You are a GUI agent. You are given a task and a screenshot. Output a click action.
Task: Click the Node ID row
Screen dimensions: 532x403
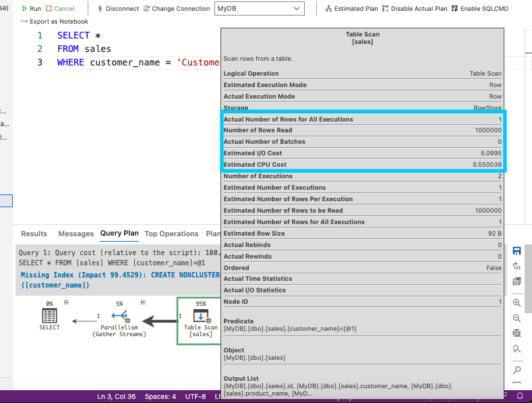tap(362, 302)
